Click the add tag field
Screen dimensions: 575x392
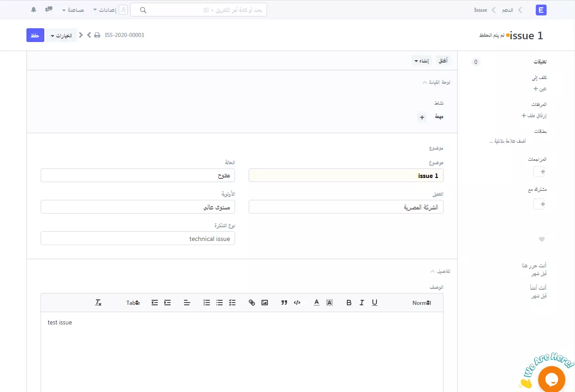pos(507,141)
